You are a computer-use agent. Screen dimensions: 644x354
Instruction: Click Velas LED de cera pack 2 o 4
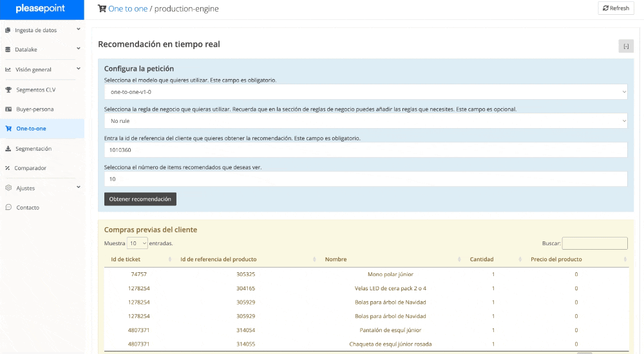[x=390, y=288]
